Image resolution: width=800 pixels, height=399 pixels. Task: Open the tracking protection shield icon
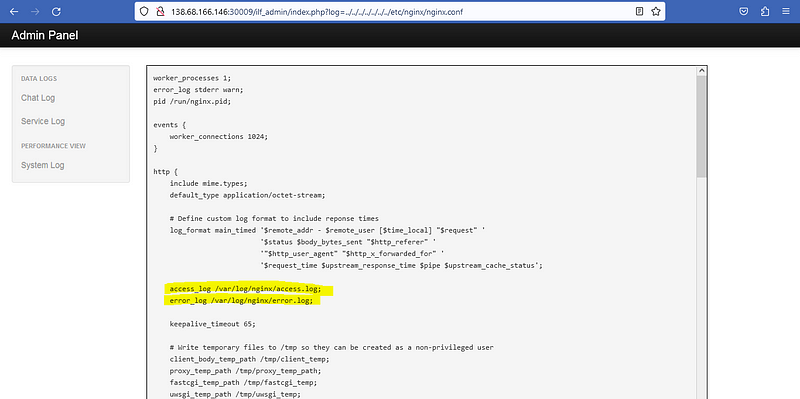coord(144,11)
